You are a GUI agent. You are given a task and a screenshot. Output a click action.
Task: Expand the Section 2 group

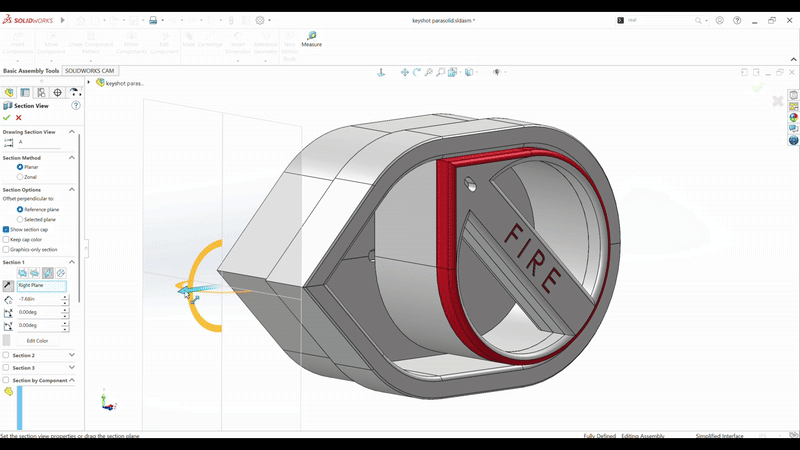[x=72, y=355]
